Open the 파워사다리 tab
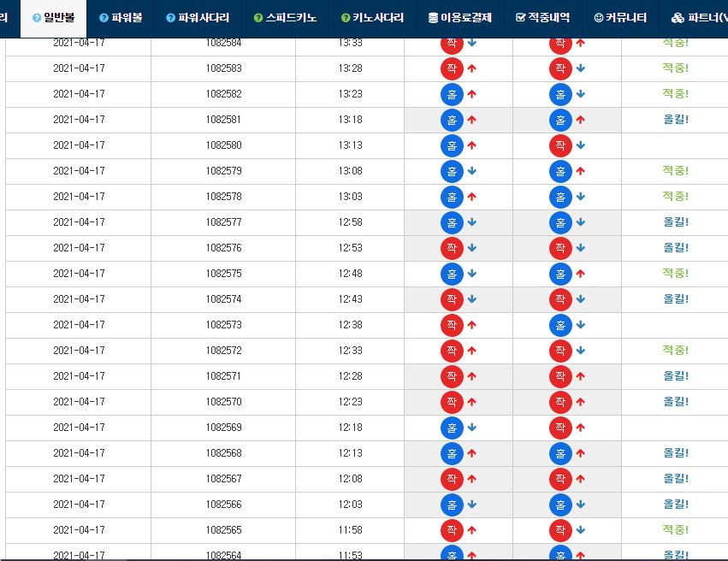 click(x=198, y=17)
